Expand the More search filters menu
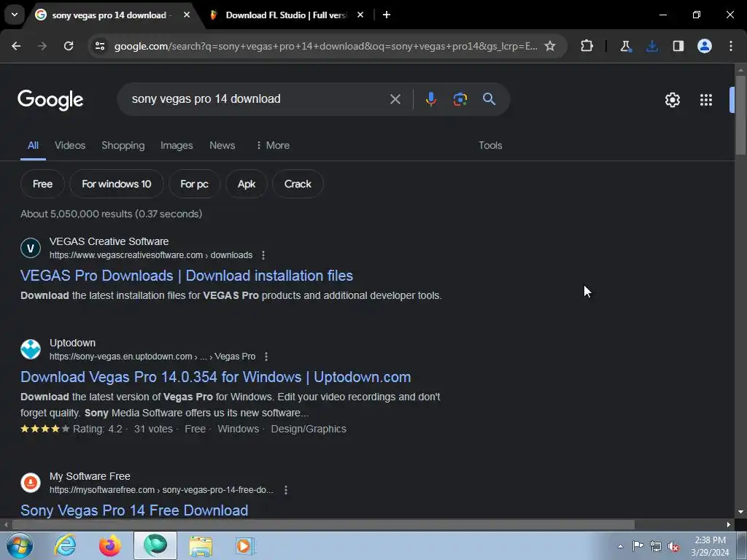 273,145
